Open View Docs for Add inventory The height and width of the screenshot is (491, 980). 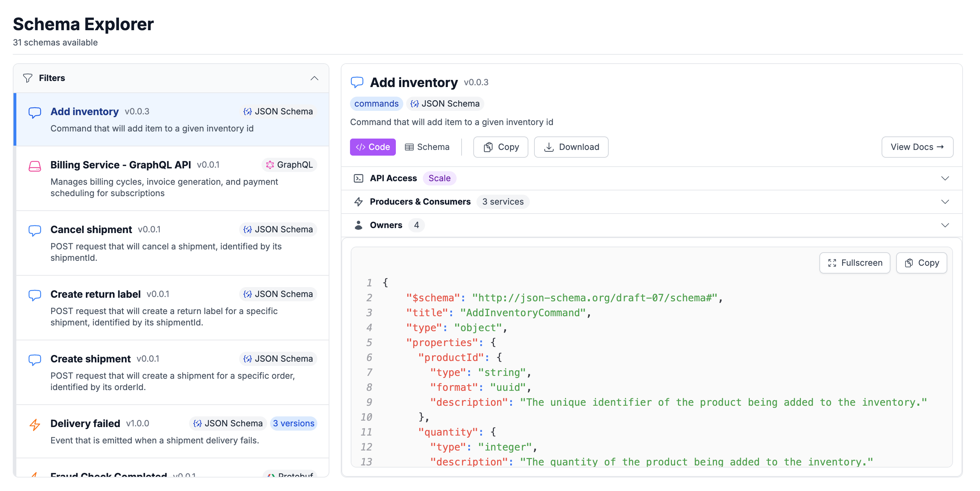pos(917,147)
